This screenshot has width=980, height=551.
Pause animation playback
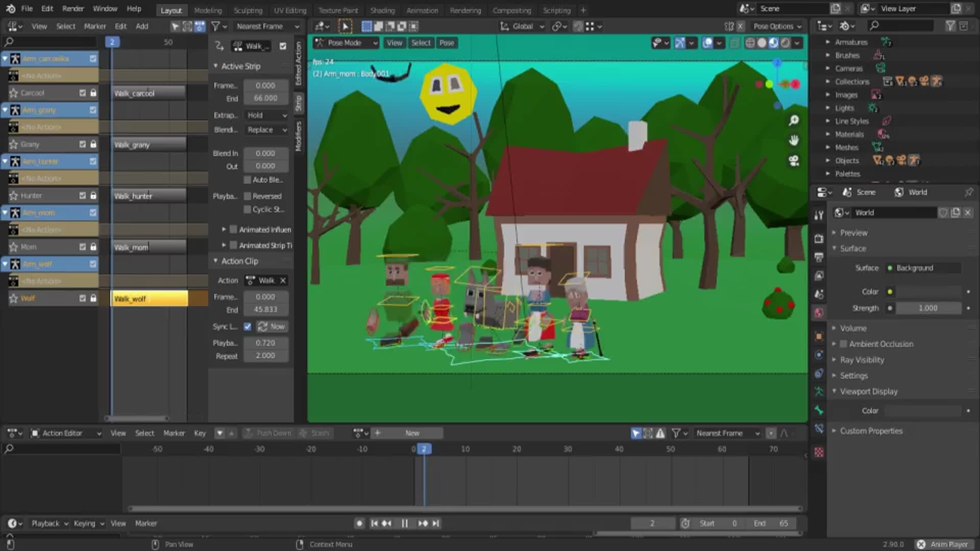[x=404, y=523]
